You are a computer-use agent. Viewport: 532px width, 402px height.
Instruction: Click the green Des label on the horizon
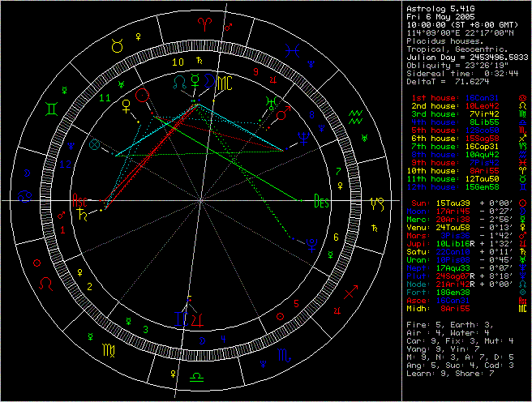321,203
